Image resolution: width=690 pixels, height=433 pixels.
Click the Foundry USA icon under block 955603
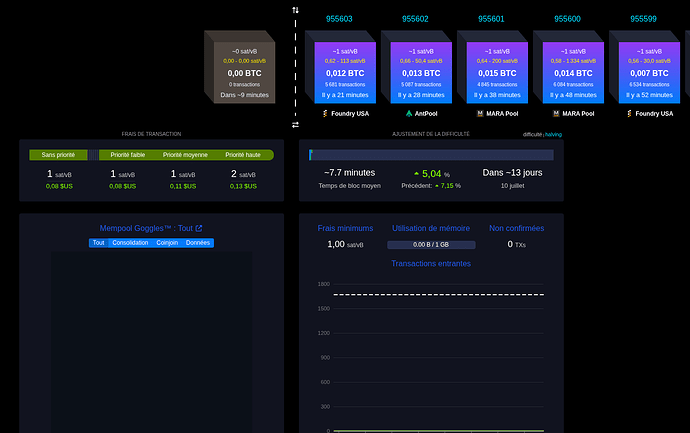coord(325,114)
